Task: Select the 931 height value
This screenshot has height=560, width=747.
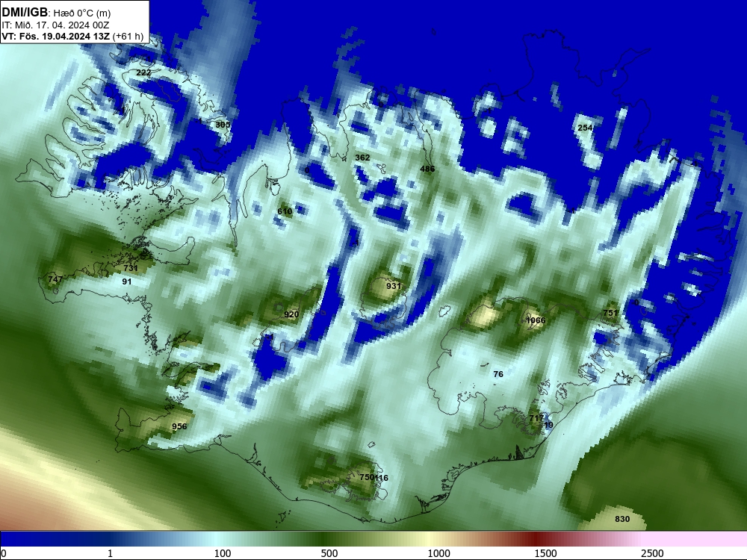Action: click(x=394, y=286)
